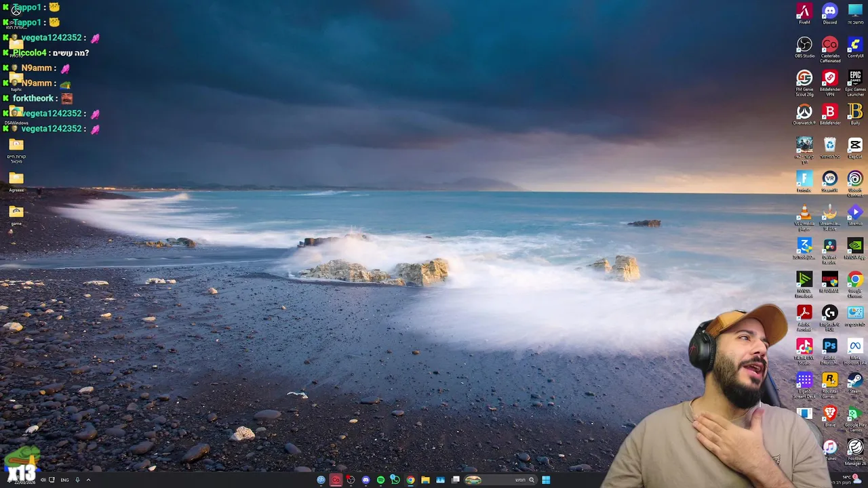Launch Brave browser from the desktop
The image size is (868, 488).
[x=829, y=416]
